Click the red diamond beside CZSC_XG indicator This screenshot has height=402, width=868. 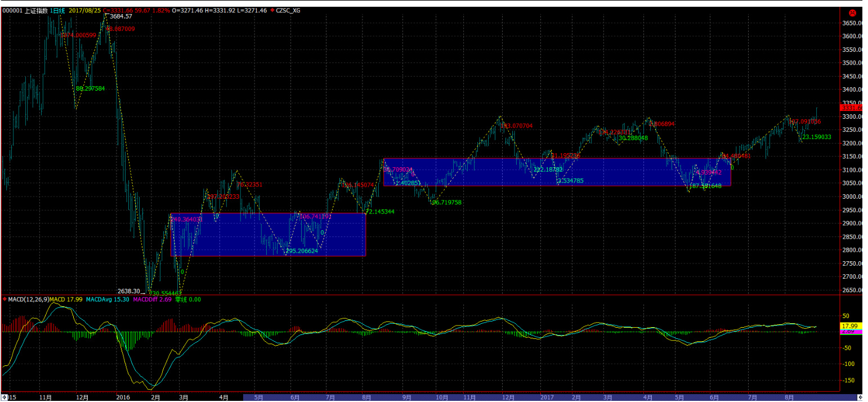pos(273,11)
